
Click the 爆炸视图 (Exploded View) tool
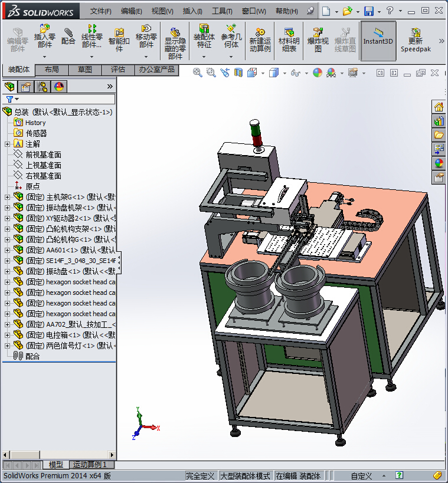tap(318, 40)
